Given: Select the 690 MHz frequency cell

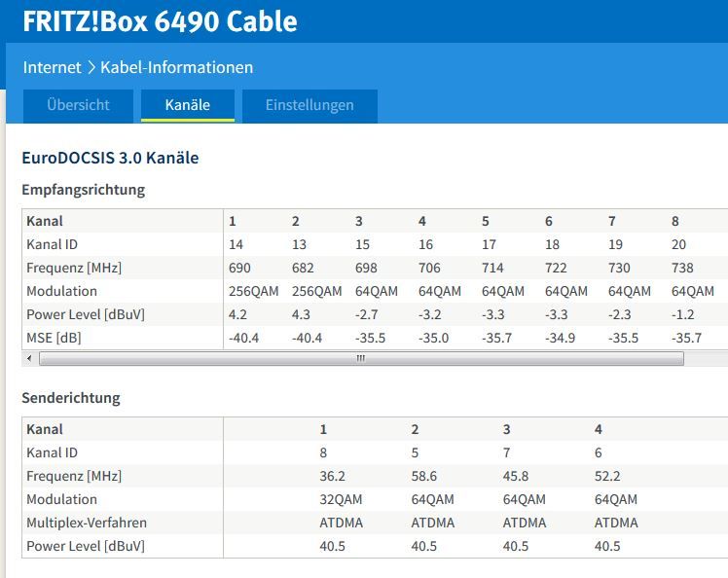Looking at the screenshot, I should 238,268.
